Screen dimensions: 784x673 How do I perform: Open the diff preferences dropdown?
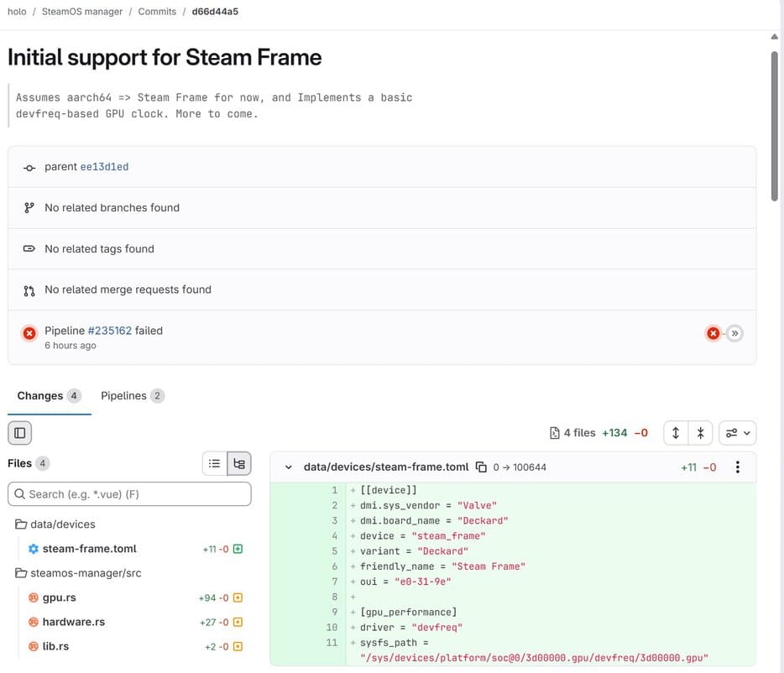click(x=738, y=433)
